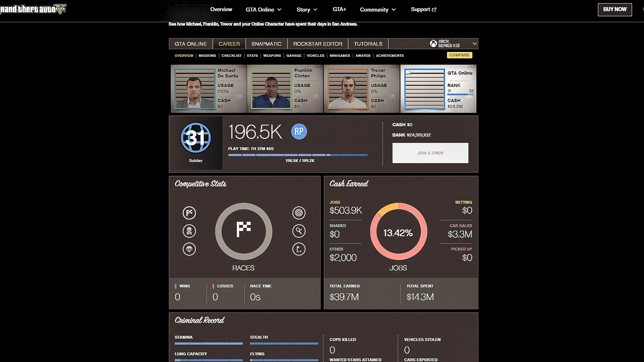
Task: Select the STATS career sub-tab
Action: tap(252, 56)
